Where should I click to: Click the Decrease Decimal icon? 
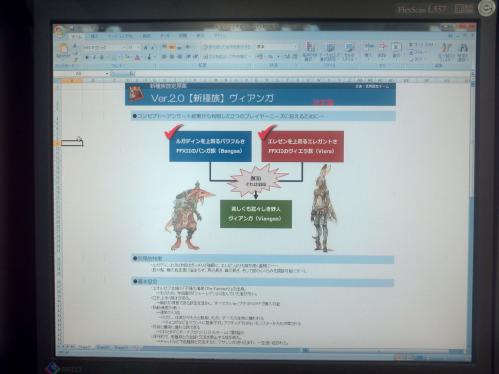click(x=294, y=57)
